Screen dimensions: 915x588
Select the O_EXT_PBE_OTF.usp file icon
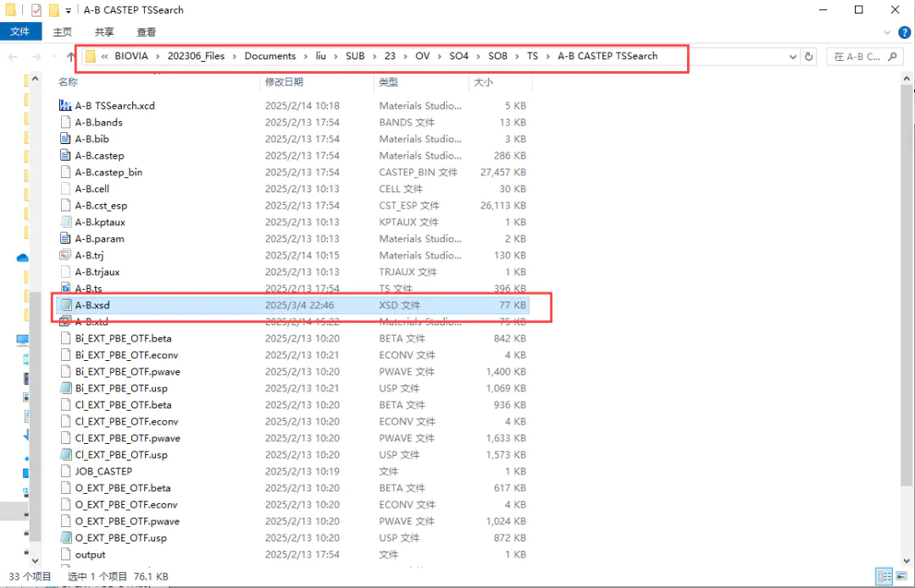point(66,538)
